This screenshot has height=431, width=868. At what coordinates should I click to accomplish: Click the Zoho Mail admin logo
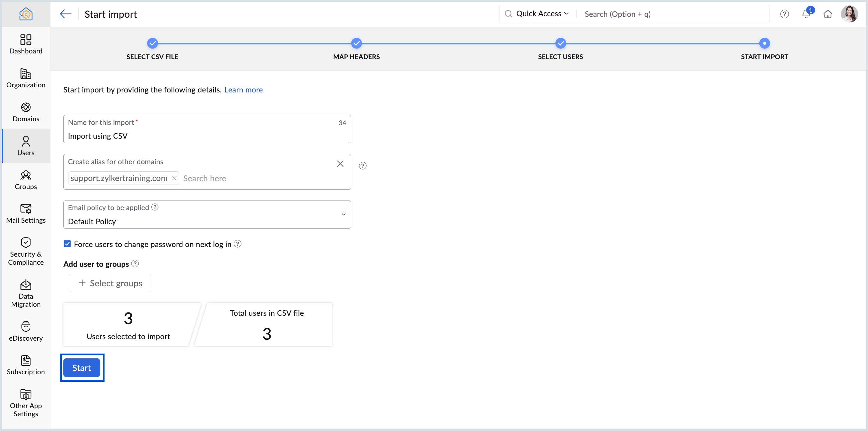(x=26, y=14)
